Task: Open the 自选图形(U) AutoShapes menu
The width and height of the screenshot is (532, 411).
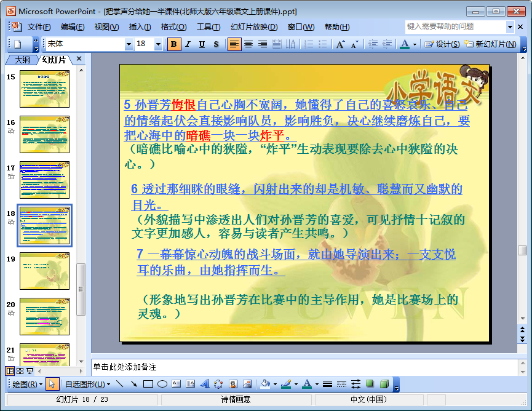Action: pos(87,384)
